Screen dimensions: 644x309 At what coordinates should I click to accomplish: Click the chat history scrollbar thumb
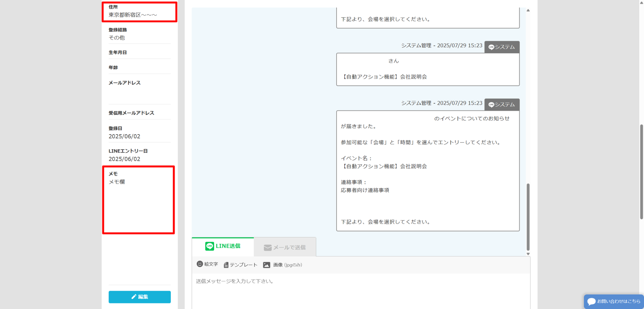point(528,217)
